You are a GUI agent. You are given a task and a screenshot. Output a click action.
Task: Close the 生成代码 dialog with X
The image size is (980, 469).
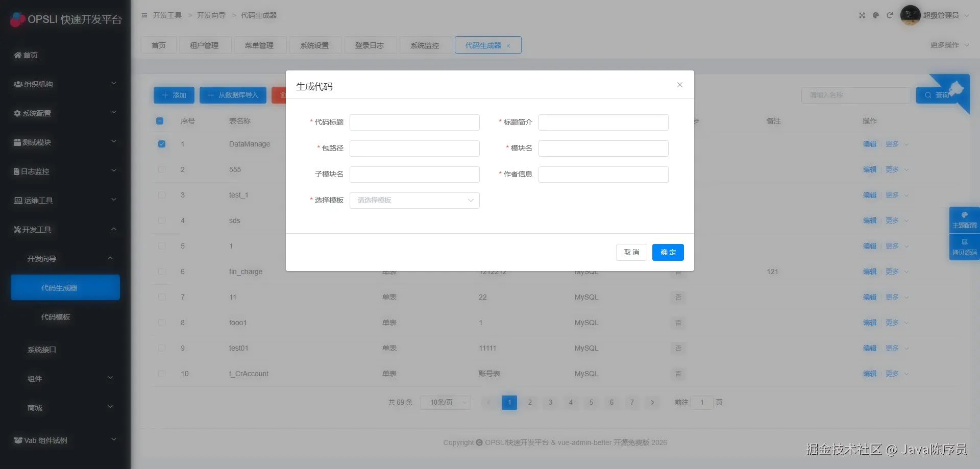click(680, 85)
